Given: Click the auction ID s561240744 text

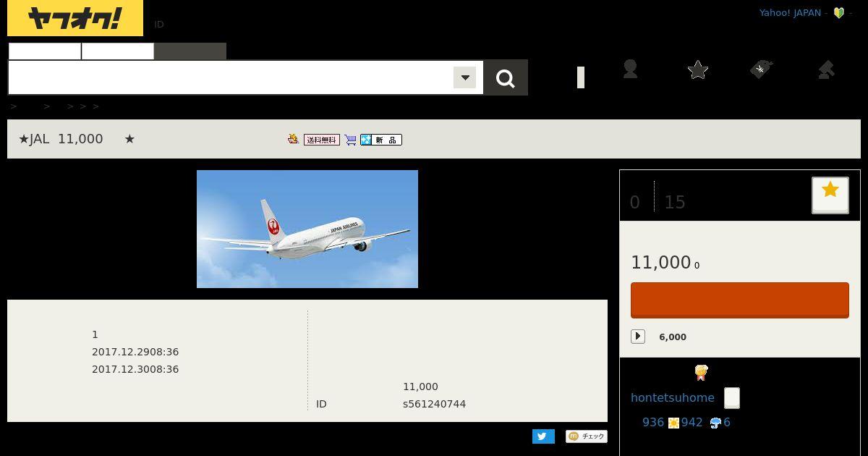Looking at the screenshot, I should click(x=434, y=404).
